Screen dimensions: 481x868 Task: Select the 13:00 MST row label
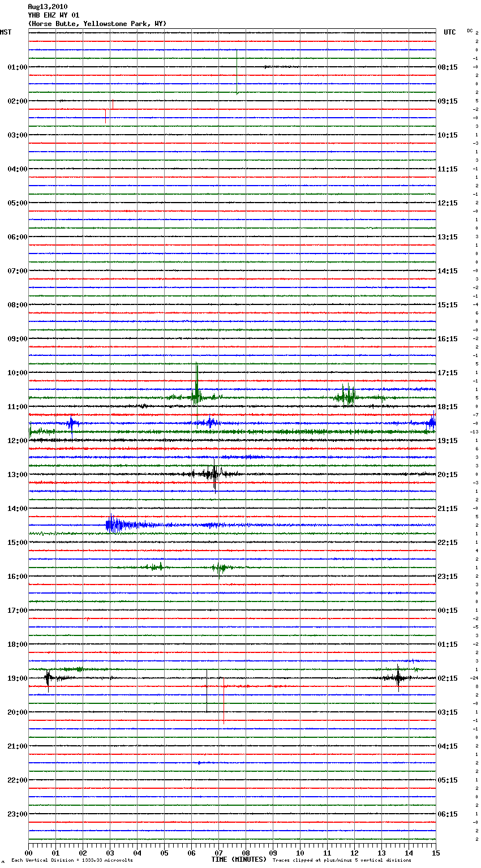coord(18,475)
